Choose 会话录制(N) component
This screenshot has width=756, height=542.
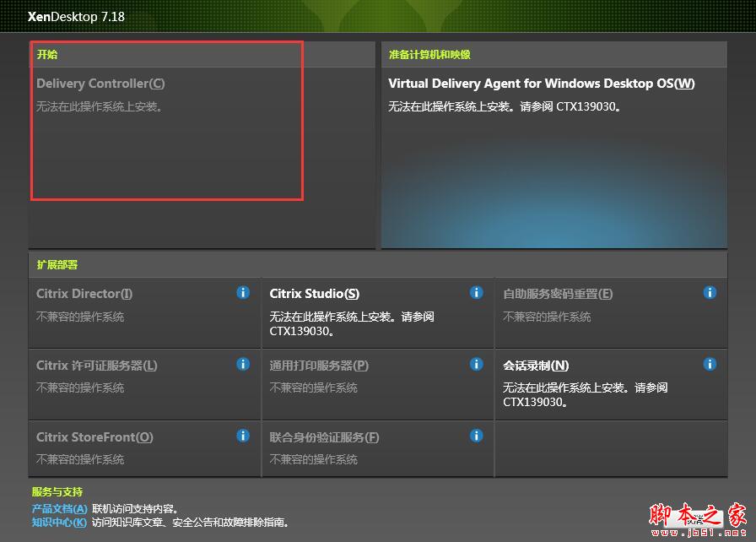click(536, 366)
